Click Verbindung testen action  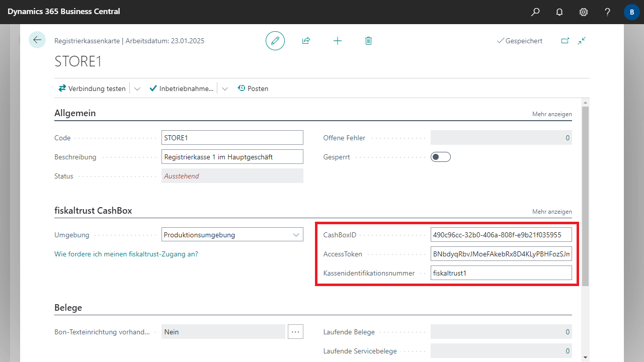[x=92, y=88]
